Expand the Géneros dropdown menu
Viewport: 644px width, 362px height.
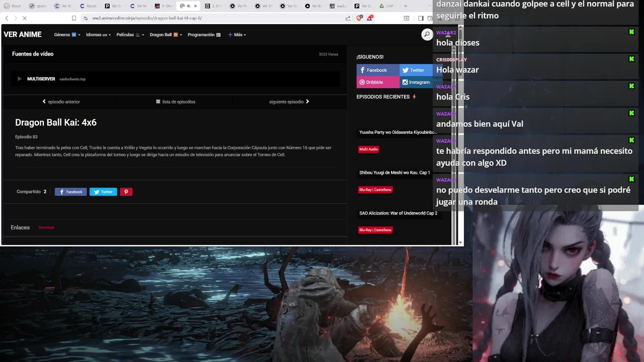[x=67, y=35]
